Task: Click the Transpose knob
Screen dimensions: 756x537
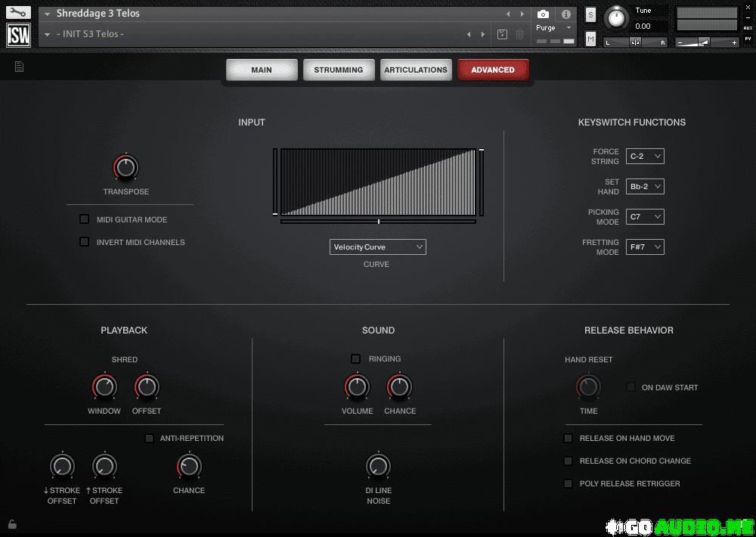Action: coord(125,167)
